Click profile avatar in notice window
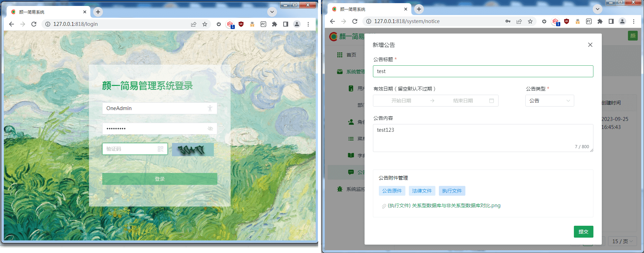 coord(622,21)
